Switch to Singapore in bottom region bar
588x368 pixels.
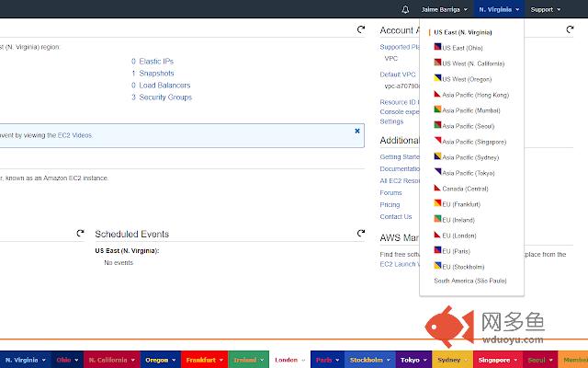tap(498, 360)
